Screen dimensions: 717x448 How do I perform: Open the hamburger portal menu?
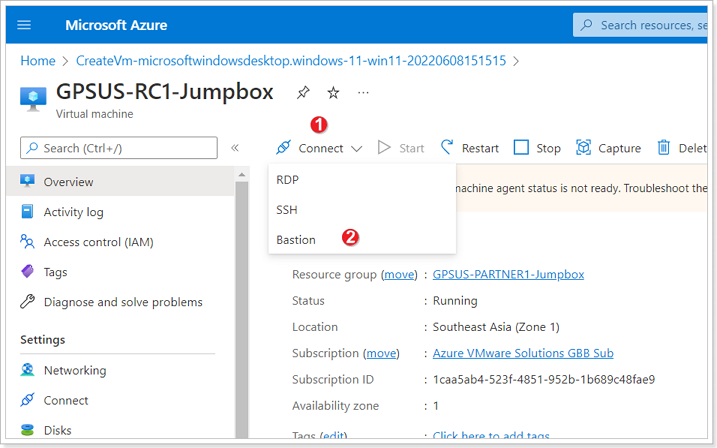[x=24, y=25]
